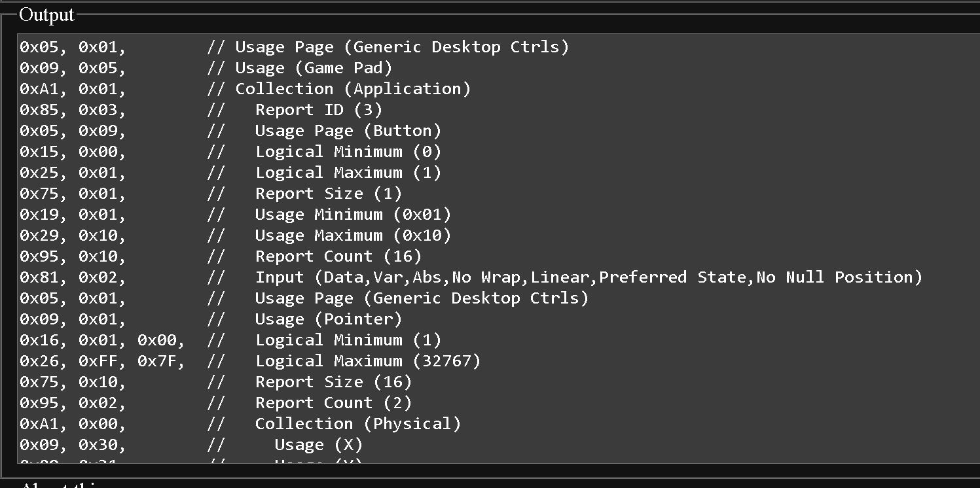Screen dimensions: 980x488
Task: Click the hex bytes '0x26, 0xFF, 0x7F,'
Action: (102, 361)
